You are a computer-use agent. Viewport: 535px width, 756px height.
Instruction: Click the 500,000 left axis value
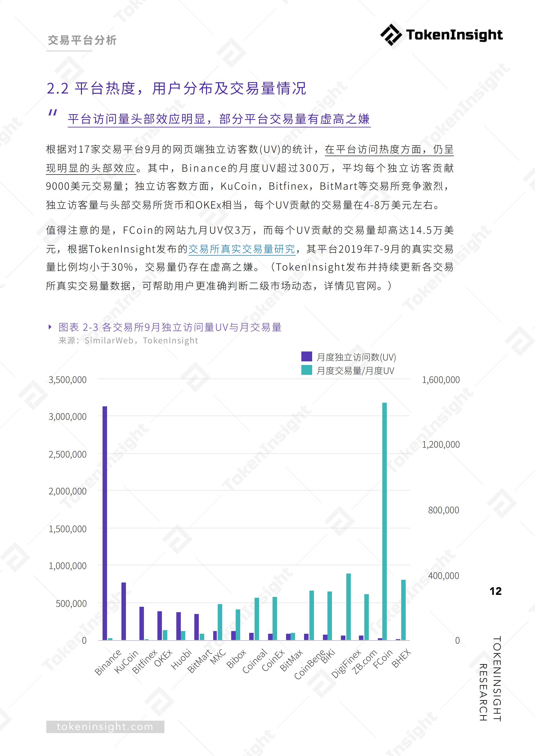pos(71,604)
